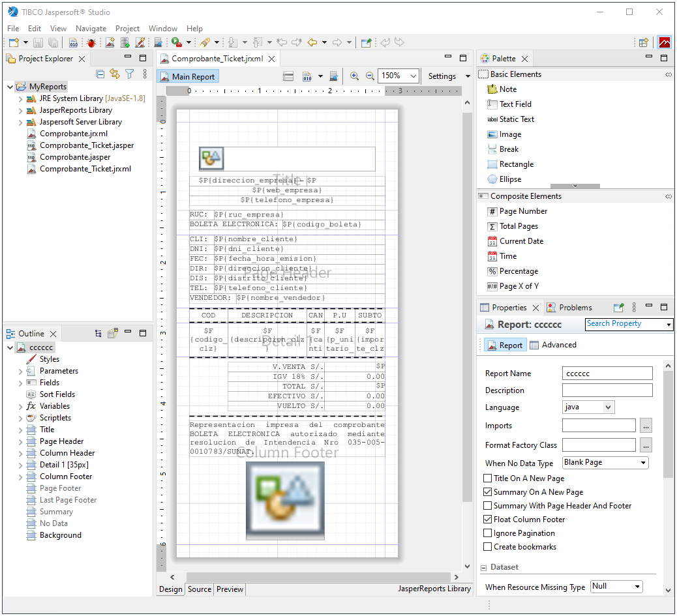Viewport: 677px width, 616px height.
Task: Select the Current Date composite element
Action: click(x=515, y=241)
